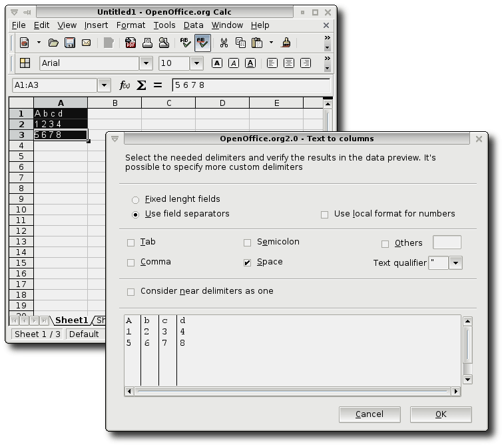The height and width of the screenshot is (447, 504).
Task: Open the Text to columns window menu triangle
Action: click(x=115, y=139)
